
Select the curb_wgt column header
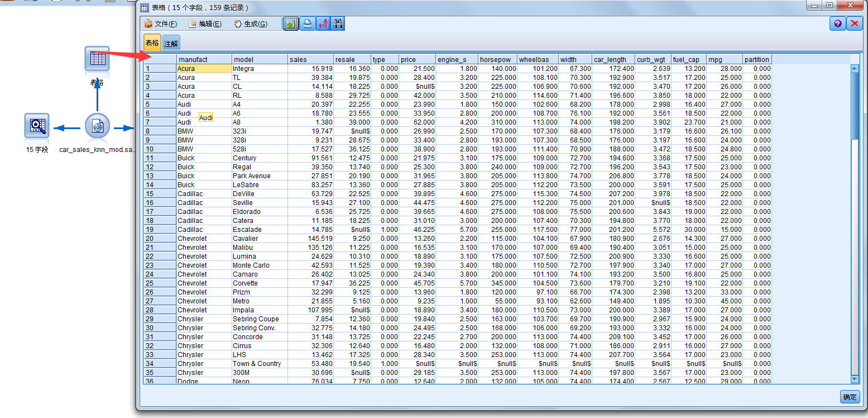coord(654,59)
